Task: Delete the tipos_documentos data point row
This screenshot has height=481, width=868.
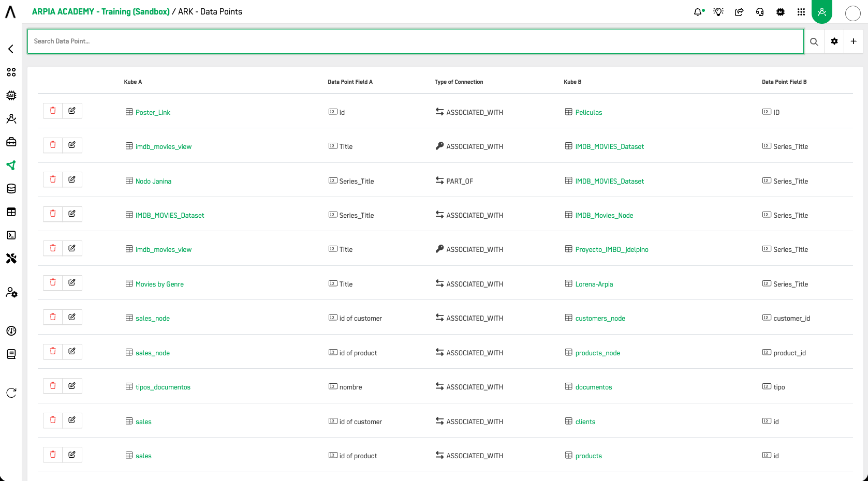Action: click(x=53, y=386)
